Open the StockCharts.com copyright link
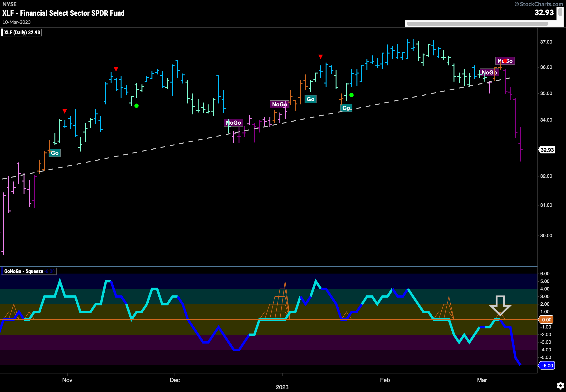 click(539, 4)
